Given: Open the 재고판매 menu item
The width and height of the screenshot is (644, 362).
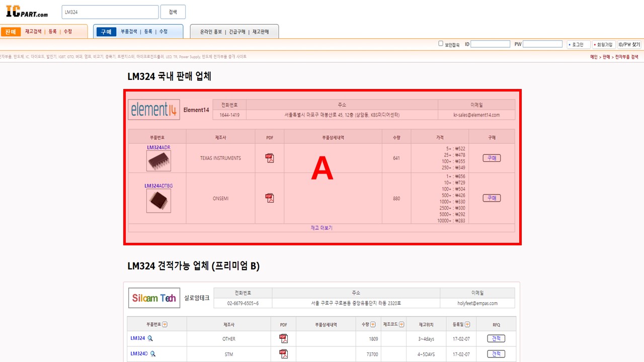Looking at the screenshot, I should [x=261, y=32].
